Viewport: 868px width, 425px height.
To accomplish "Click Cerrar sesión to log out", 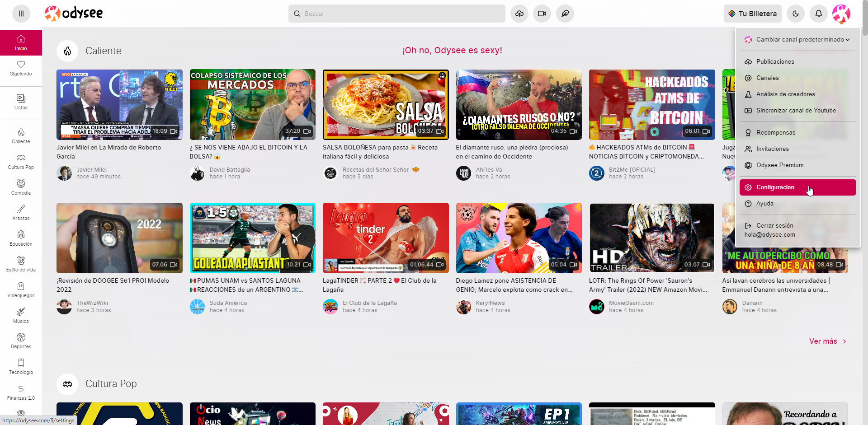I will [x=797, y=230].
